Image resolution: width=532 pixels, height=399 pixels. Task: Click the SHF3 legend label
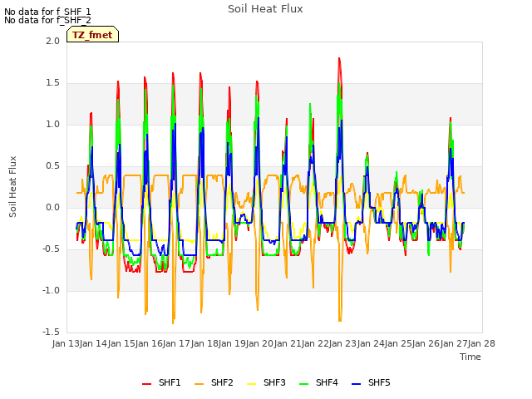[x=274, y=382]
